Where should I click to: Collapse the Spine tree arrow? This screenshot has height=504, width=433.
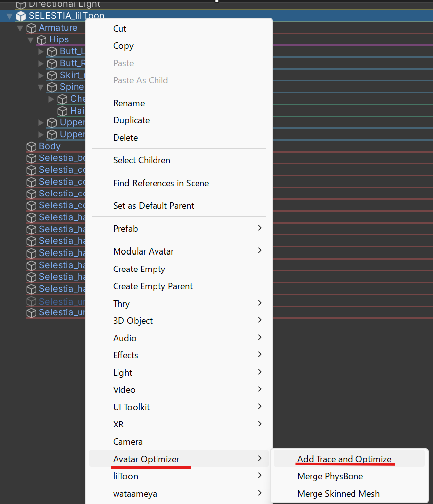coord(40,87)
